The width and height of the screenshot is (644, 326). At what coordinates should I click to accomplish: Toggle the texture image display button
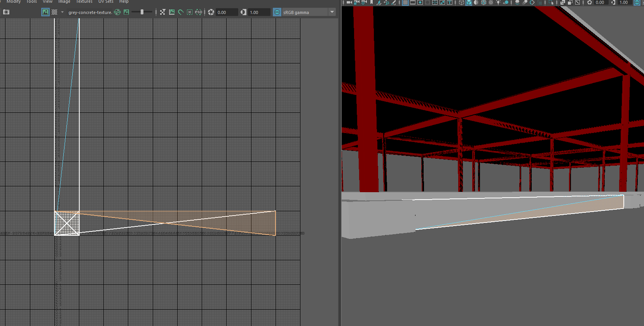click(45, 12)
